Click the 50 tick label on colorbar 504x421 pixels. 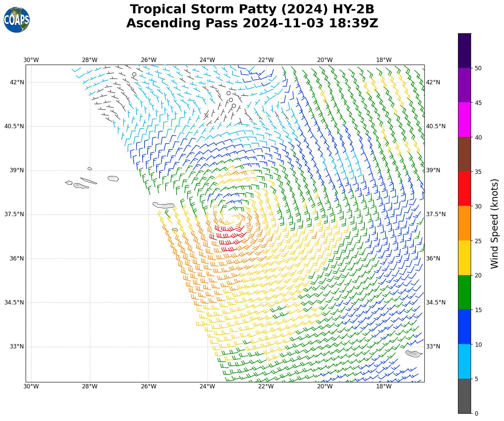pos(478,68)
